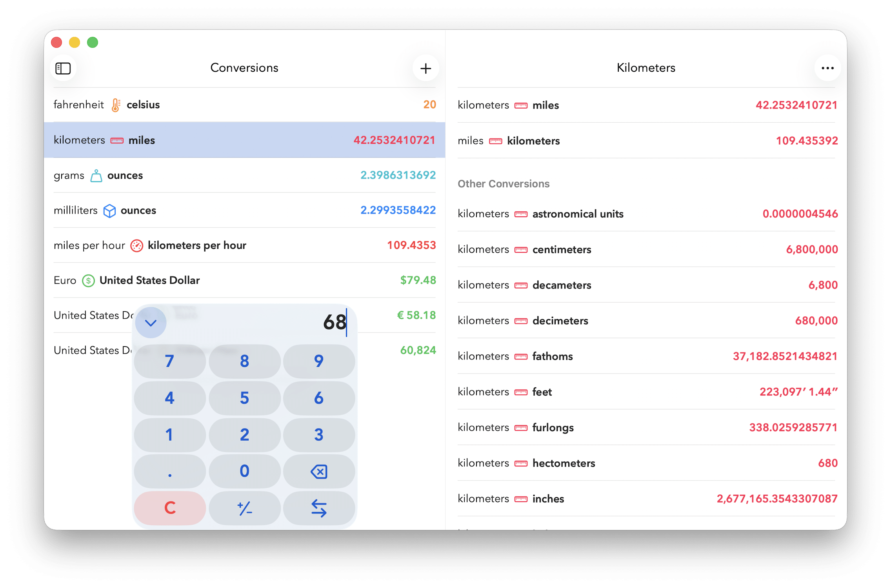Click the speedometer icon in the miles per hour row

point(136,246)
